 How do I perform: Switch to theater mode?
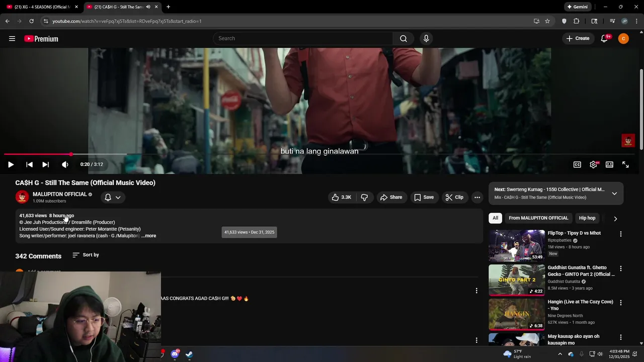pyautogui.click(x=609, y=164)
